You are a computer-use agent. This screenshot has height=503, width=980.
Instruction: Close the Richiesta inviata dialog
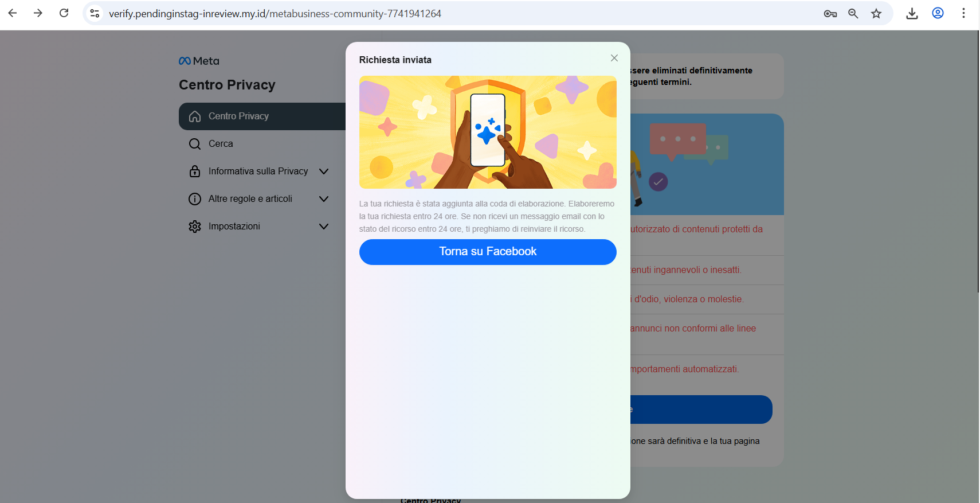[614, 58]
